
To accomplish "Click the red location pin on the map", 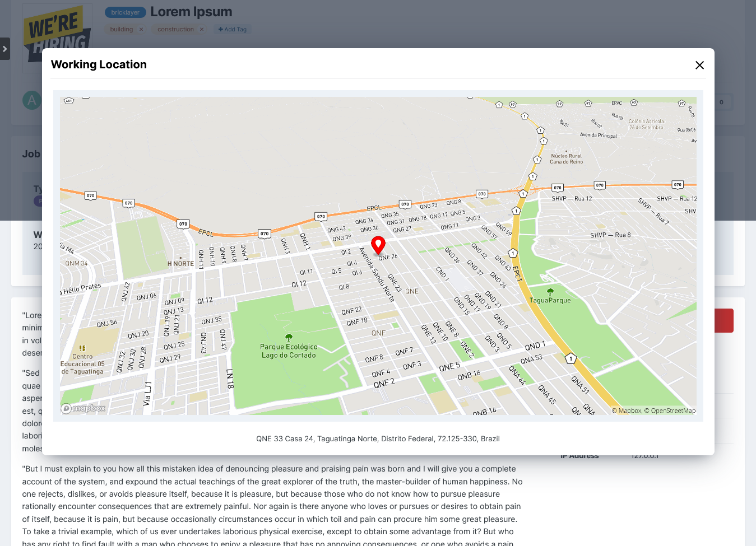I will pos(378,245).
